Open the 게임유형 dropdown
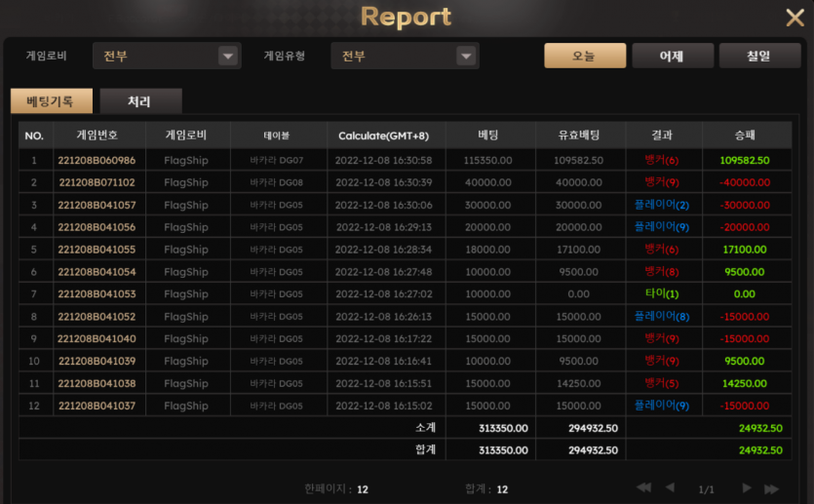The height and width of the screenshot is (504, 814). click(x=405, y=56)
